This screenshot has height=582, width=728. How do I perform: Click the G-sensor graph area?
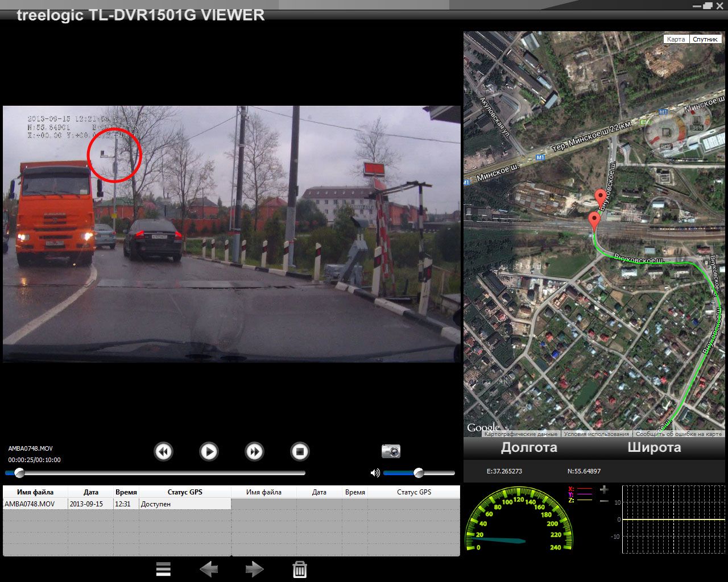675,519
